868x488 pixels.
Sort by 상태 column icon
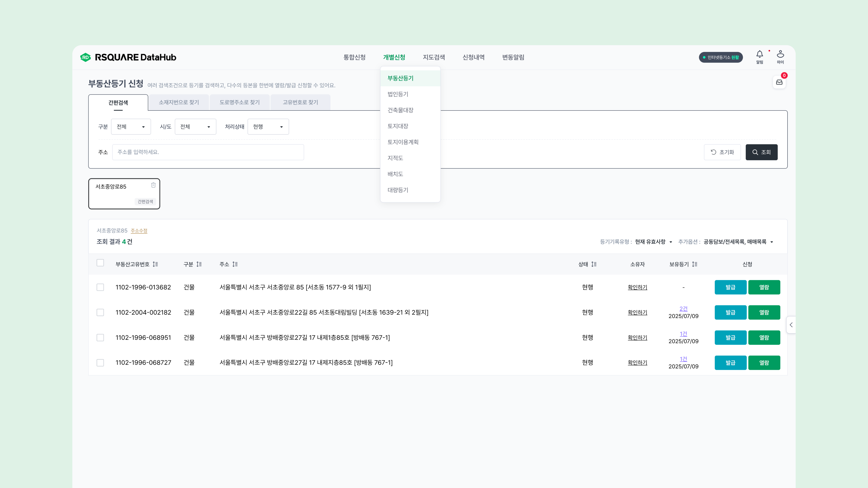click(x=594, y=264)
